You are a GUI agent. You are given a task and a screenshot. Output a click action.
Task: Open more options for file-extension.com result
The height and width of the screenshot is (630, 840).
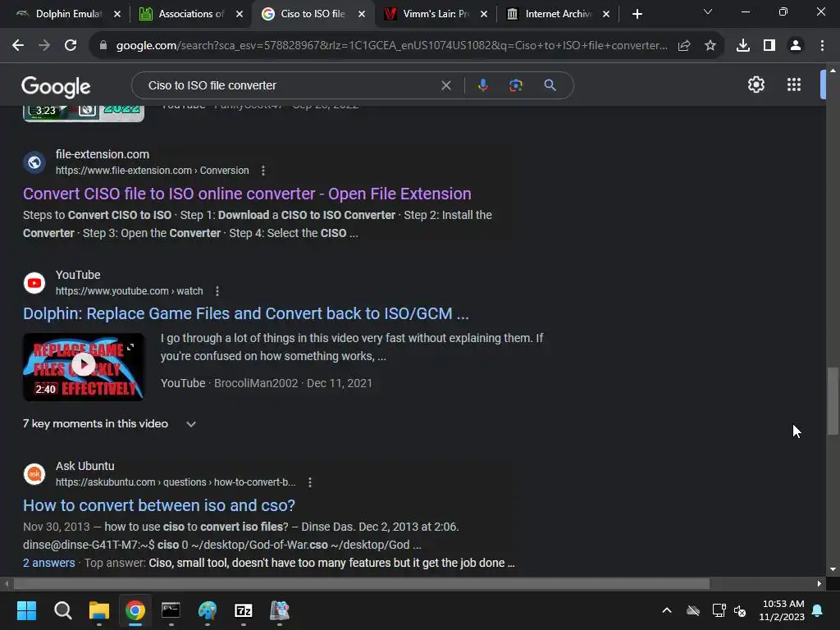point(263,171)
